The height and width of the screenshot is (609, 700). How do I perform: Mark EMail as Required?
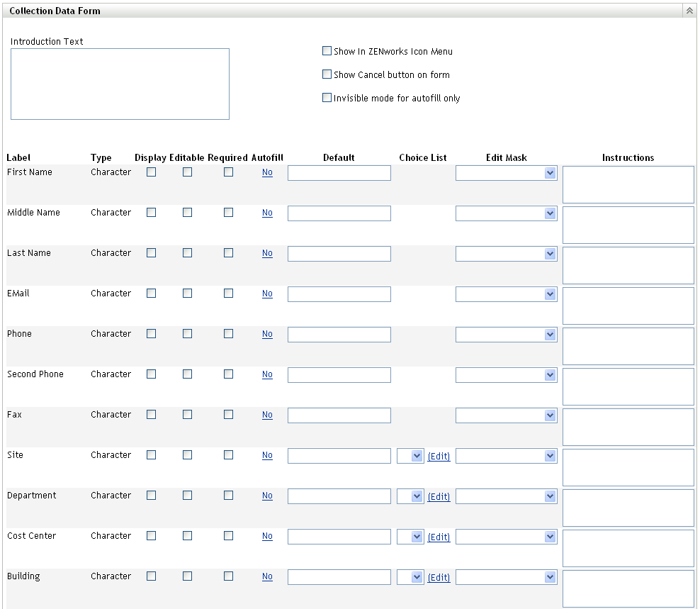(x=228, y=293)
